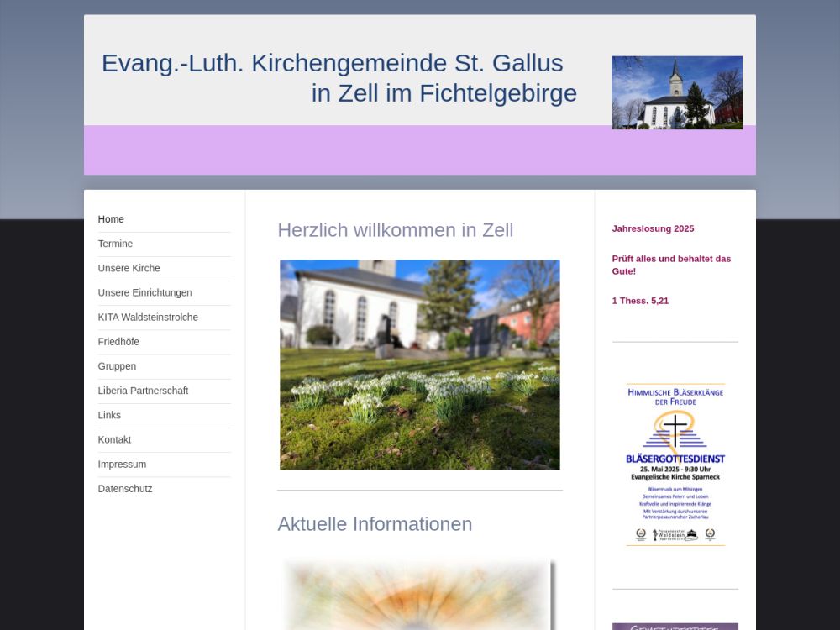Open the Home navigation item
The image size is (840, 630).
click(111, 219)
